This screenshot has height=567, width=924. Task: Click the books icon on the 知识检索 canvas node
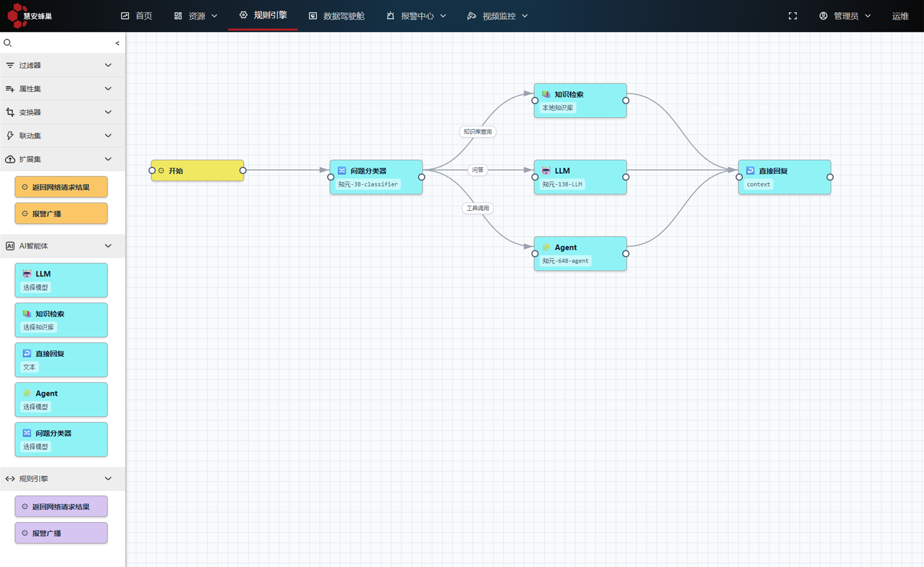pyautogui.click(x=546, y=94)
